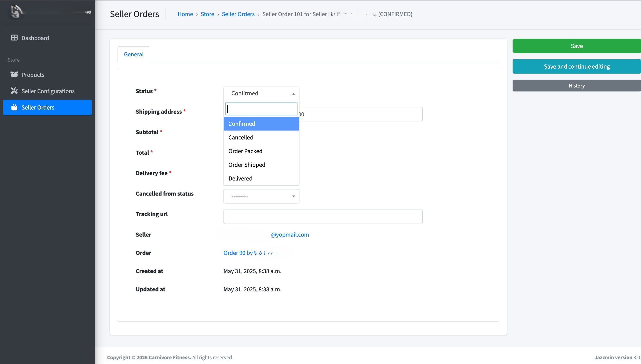Click the Status dropdown arrow
Screen dimensions: 641x364
pos(293,94)
